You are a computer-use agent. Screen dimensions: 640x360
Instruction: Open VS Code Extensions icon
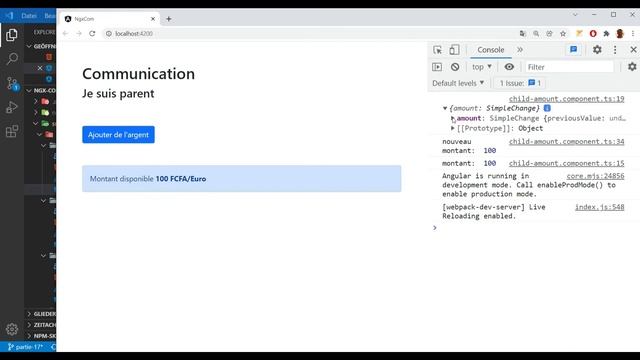tap(12, 131)
